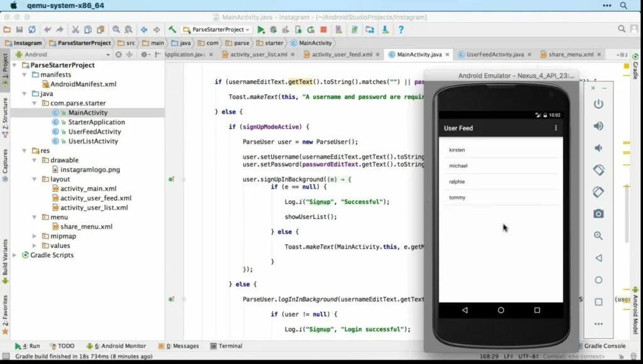Switch to the activity_user_list.xml tab
643x364 pixels.
258,55
